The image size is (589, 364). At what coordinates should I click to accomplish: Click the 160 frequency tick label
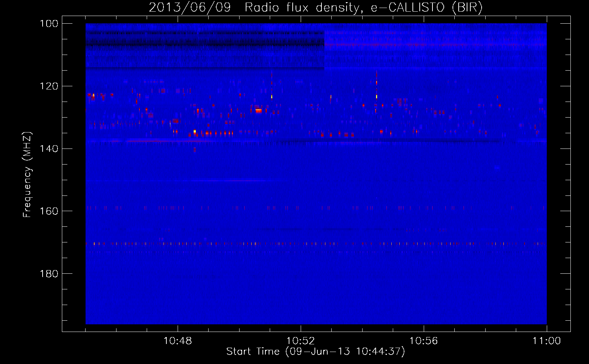coord(49,211)
